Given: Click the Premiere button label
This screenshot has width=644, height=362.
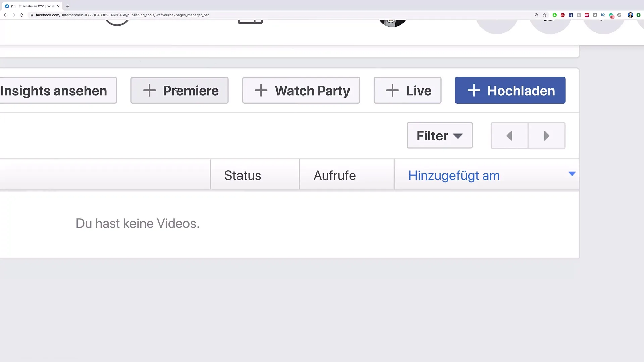Looking at the screenshot, I should coord(191,90).
